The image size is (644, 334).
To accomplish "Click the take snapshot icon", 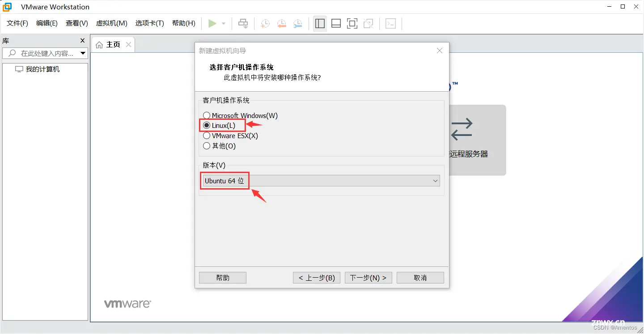I will point(265,24).
